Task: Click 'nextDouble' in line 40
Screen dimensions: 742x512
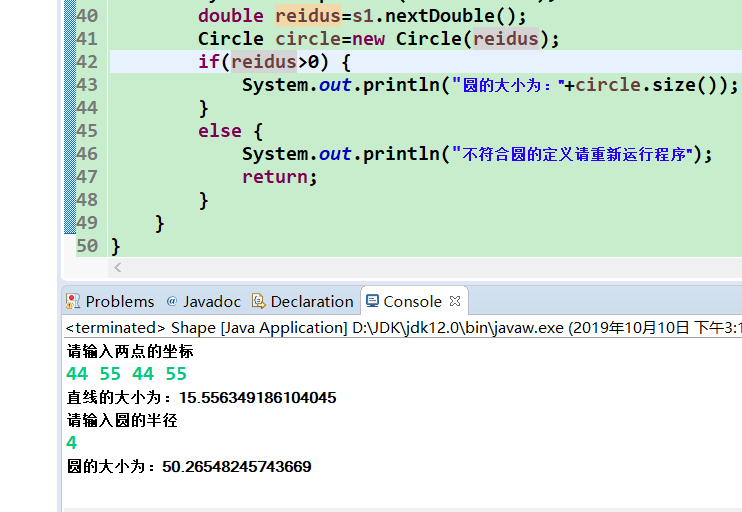Action: click(440, 16)
